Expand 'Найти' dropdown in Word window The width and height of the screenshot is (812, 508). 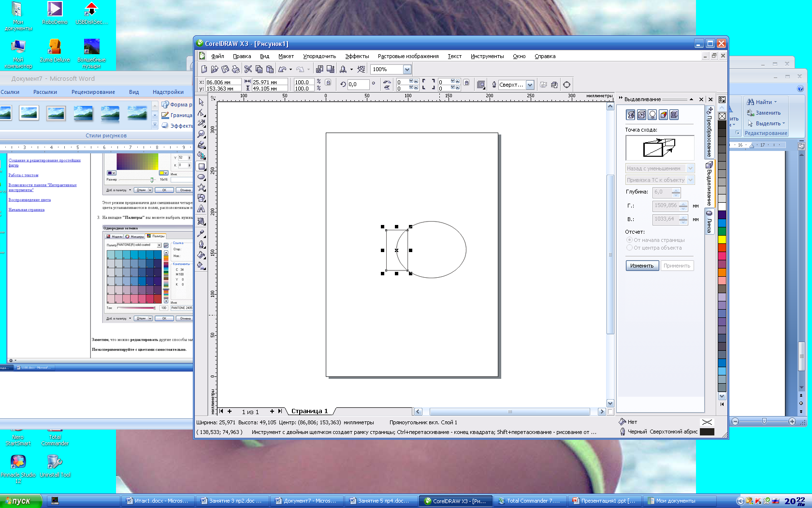(x=775, y=102)
